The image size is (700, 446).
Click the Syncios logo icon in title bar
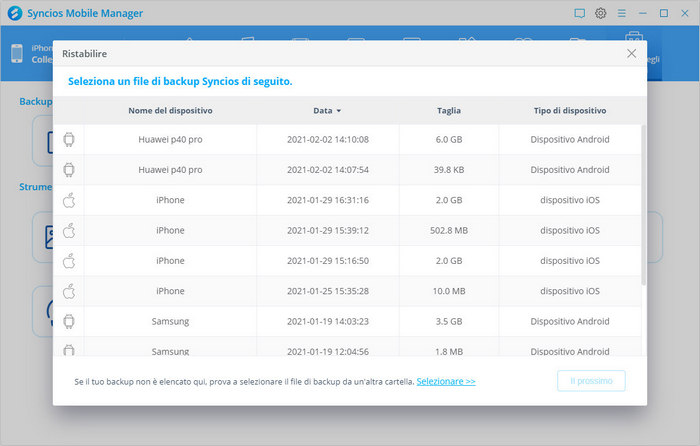click(15, 13)
